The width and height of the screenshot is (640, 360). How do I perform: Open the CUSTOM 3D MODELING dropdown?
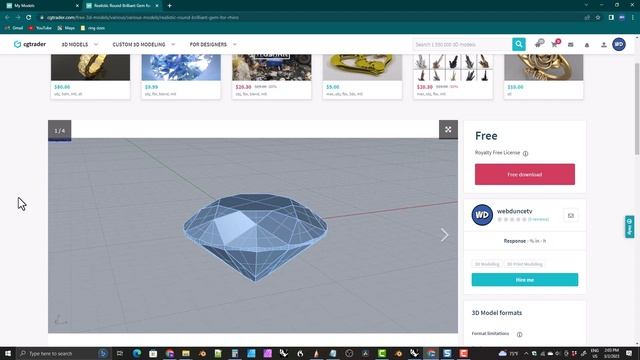[144, 44]
